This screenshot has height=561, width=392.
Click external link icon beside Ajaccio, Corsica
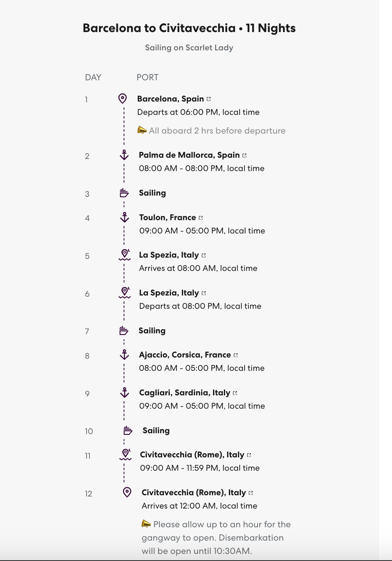(x=236, y=355)
